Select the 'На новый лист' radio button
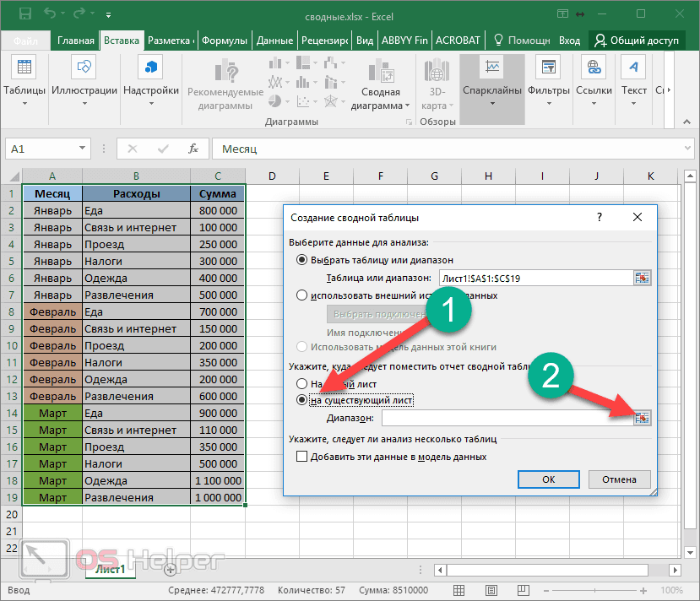Viewport: 700px width, 601px height. pyautogui.click(x=301, y=382)
